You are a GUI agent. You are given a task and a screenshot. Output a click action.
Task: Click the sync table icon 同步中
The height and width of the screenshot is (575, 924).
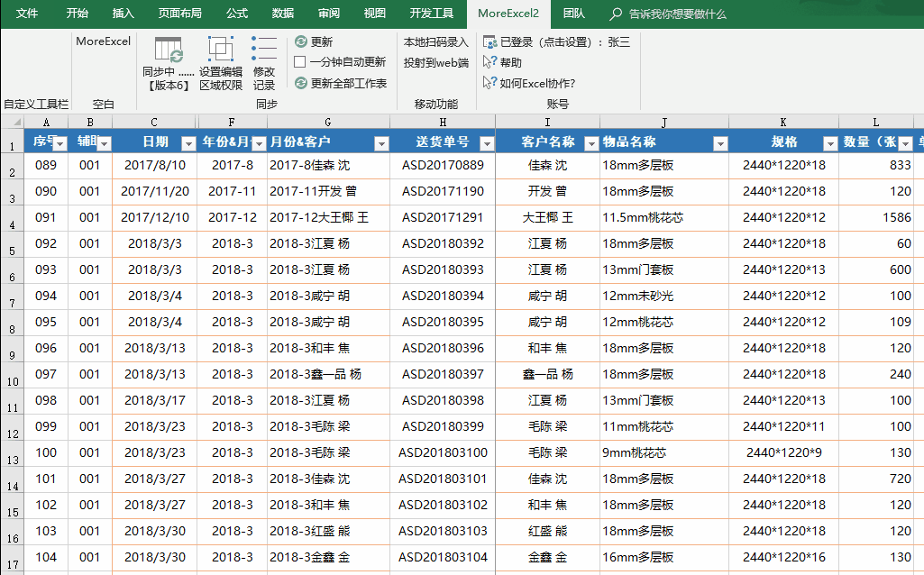pyautogui.click(x=169, y=50)
